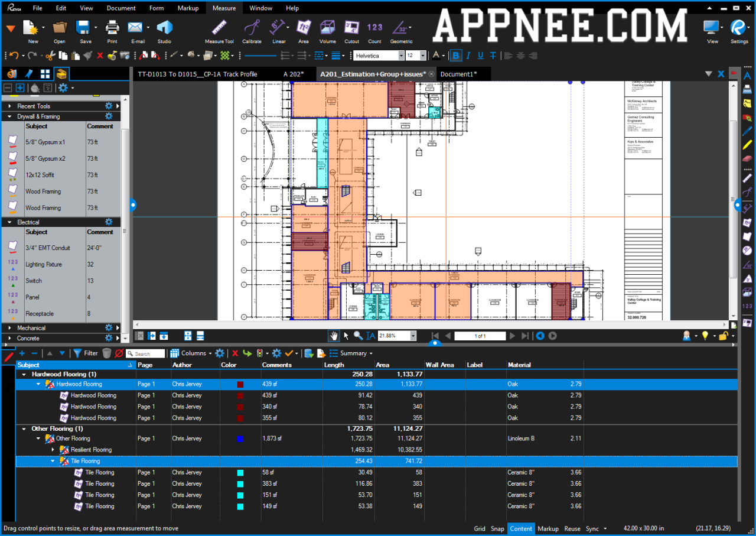This screenshot has height=536, width=756.
Task: Toggle Snap in the status bar
Action: coord(497,529)
